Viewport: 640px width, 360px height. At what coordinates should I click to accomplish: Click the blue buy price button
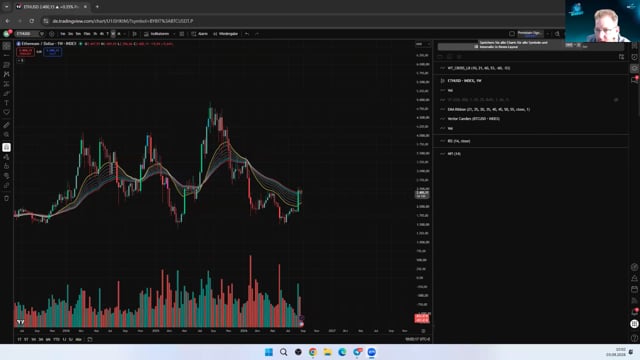(x=53, y=52)
